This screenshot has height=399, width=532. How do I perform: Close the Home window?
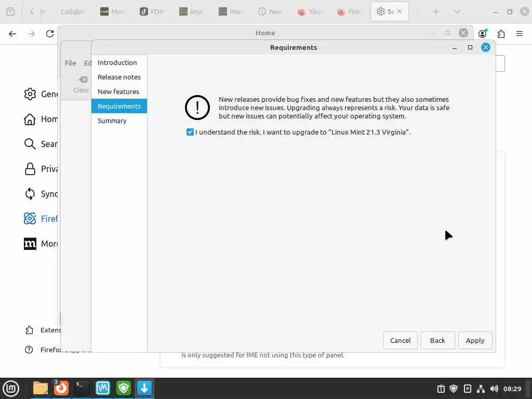point(463,33)
